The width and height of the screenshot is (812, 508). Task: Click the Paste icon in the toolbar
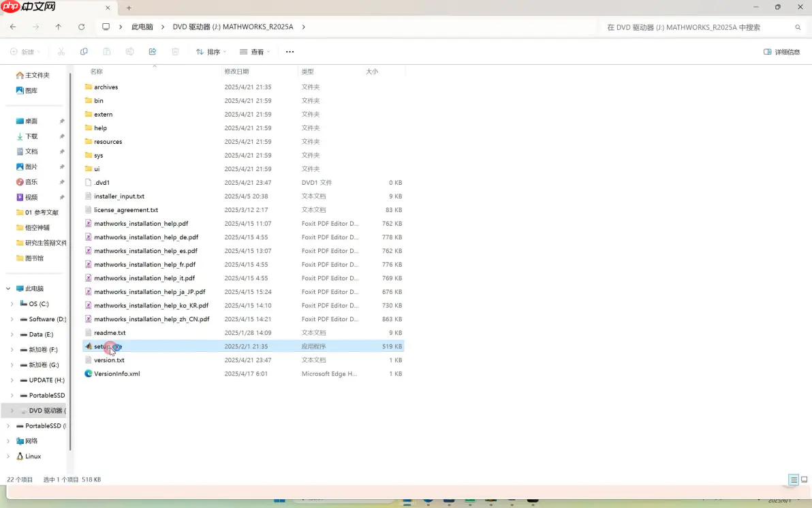pyautogui.click(x=106, y=51)
